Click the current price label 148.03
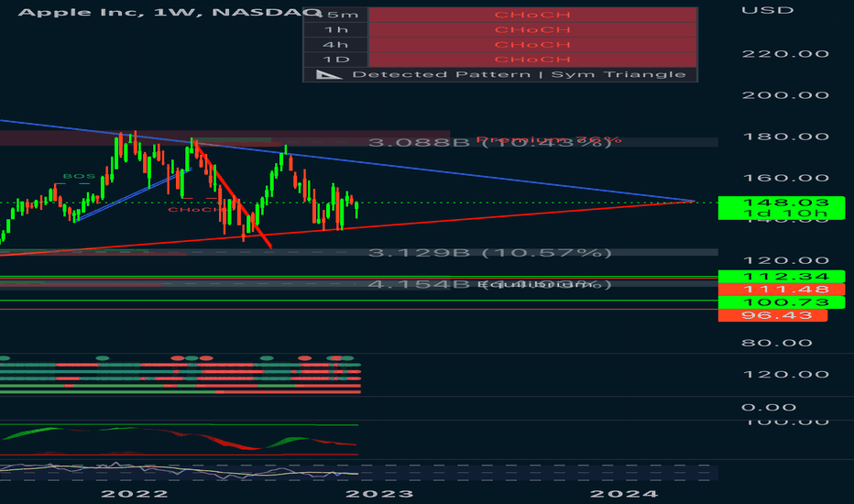Image resolution: width=854 pixels, height=504 pixels. [x=786, y=203]
